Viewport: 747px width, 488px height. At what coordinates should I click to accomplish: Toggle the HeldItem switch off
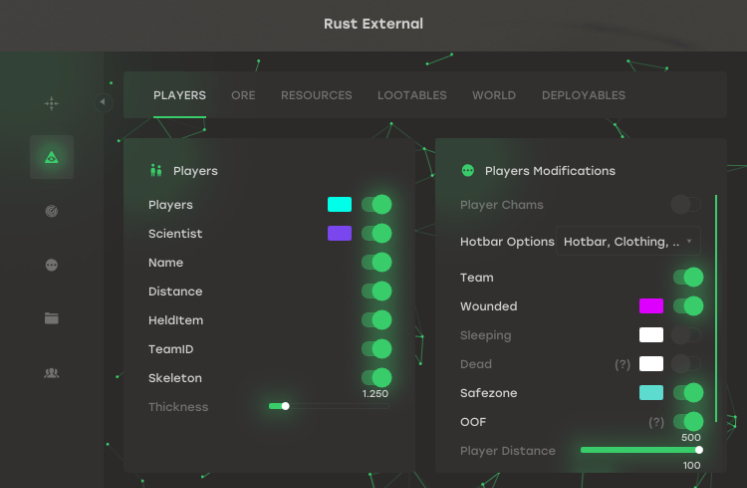pyautogui.click(x=376, y=320)
